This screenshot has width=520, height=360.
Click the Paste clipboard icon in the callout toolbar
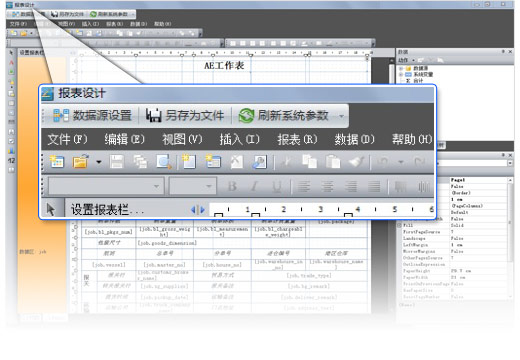point(333,162)
